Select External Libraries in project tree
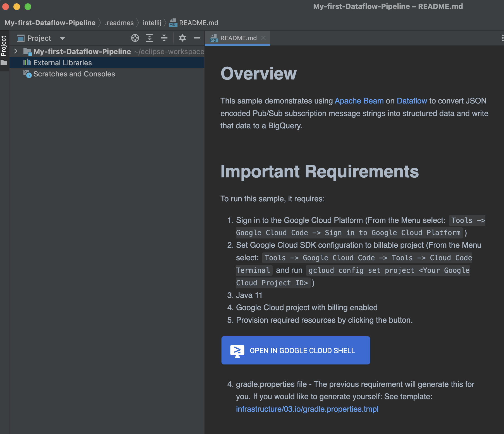Viewport: 504px width, 434px height. 107,63
